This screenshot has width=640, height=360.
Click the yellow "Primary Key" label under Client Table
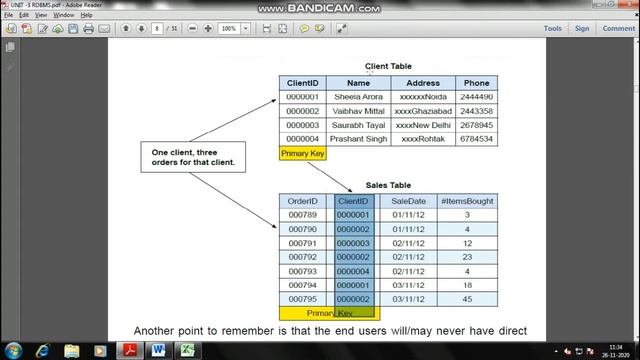click(302, 153)
